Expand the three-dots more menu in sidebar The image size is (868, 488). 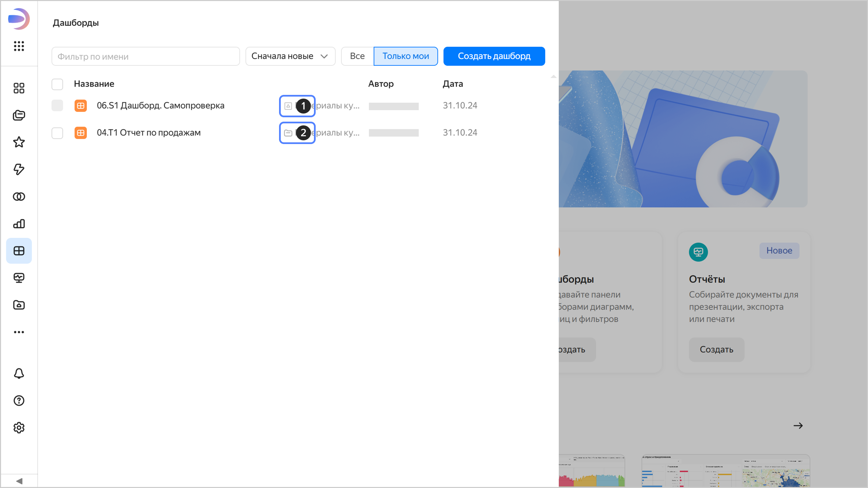[x=19, y=332]
